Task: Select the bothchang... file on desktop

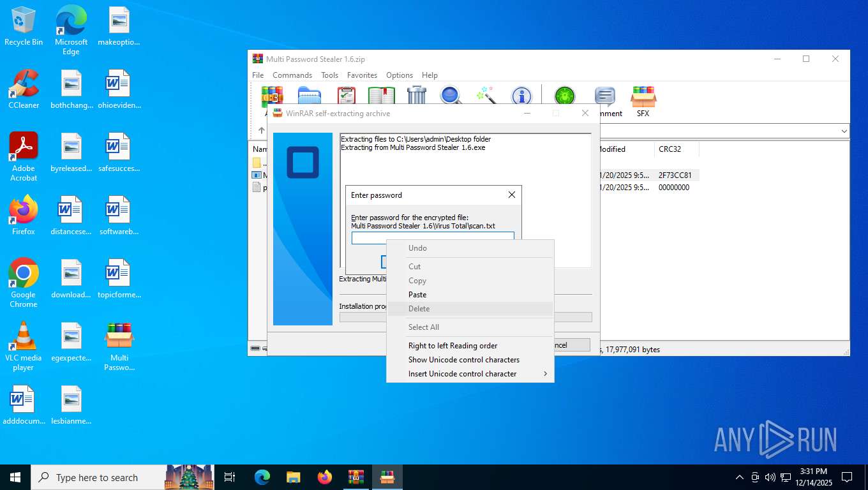Action: point(71,89)
